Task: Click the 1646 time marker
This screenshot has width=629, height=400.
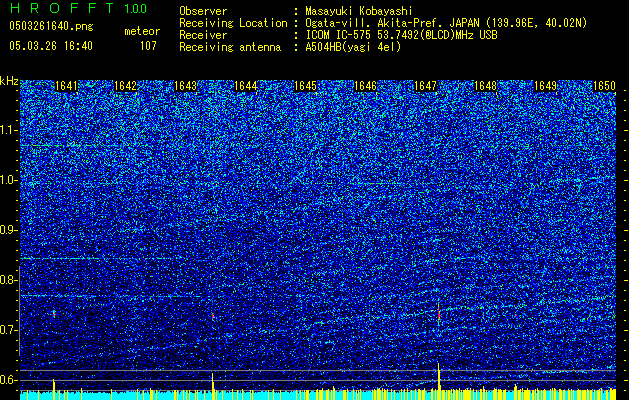Action: (x=365, y=86)
